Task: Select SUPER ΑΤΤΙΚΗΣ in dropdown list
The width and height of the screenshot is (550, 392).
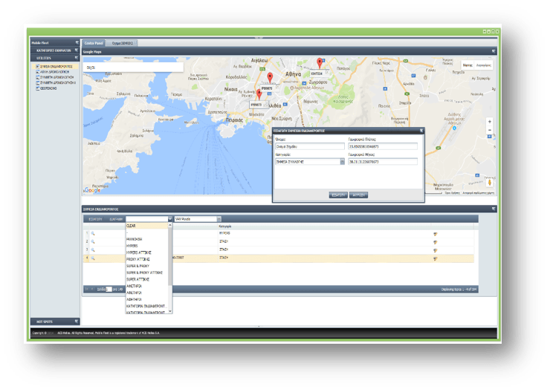Action: point(146,279)
